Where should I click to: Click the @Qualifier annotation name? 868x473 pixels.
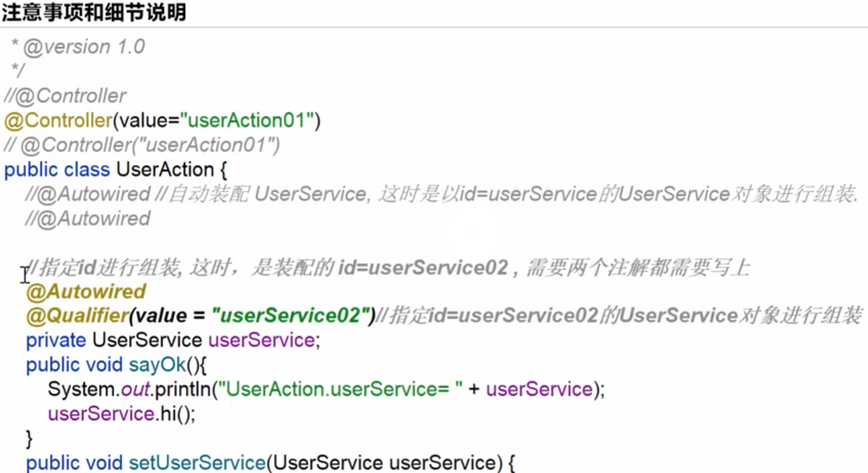pyautogui.click(x=77, y=316)
